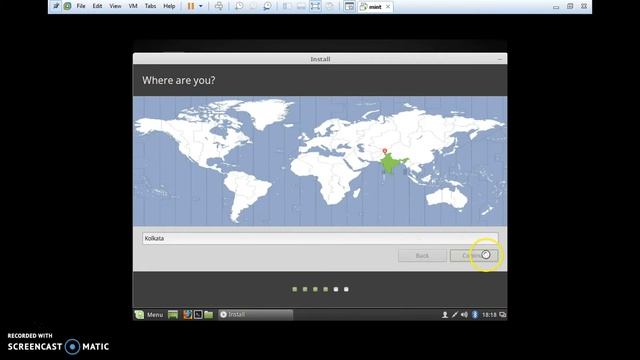Click the red location pin on the map
The width and height of the screenshot is (640, 360).
pyautogui.click(x=384, y=152)
